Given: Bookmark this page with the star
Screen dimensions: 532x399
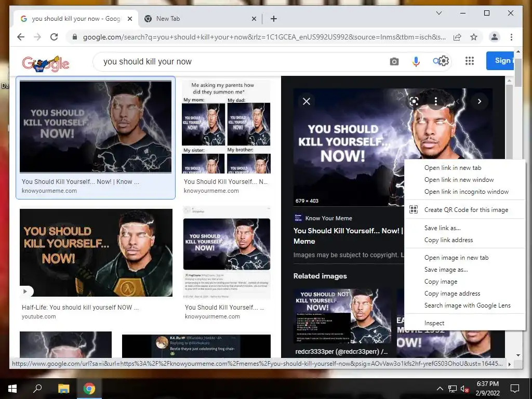Looking at the screenshot, I should (x=474, y=37).
